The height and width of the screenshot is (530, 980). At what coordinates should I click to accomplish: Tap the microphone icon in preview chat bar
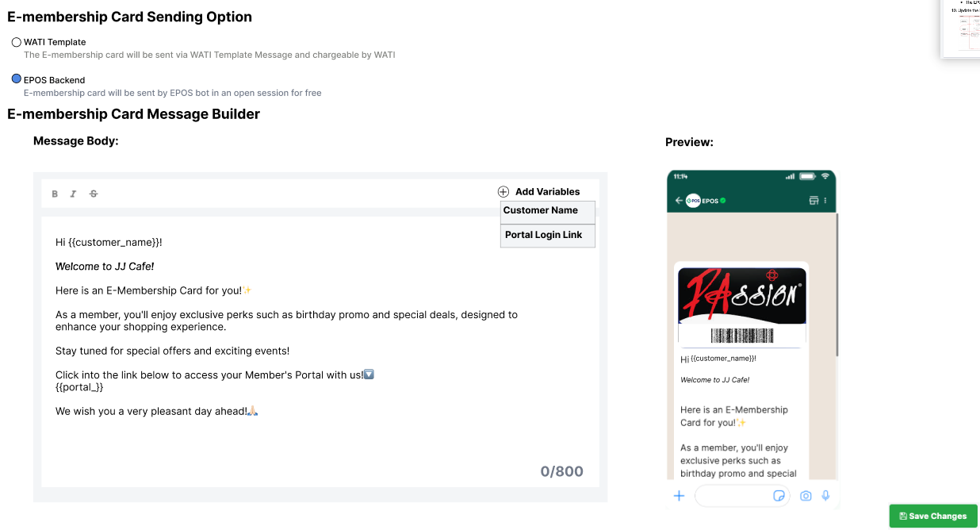[825, 496]
